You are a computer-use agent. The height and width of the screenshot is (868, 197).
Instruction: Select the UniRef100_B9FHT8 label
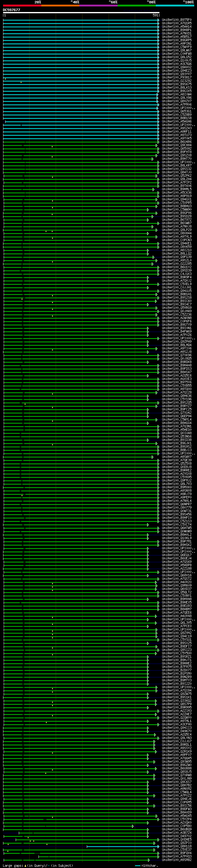(177, 152)
